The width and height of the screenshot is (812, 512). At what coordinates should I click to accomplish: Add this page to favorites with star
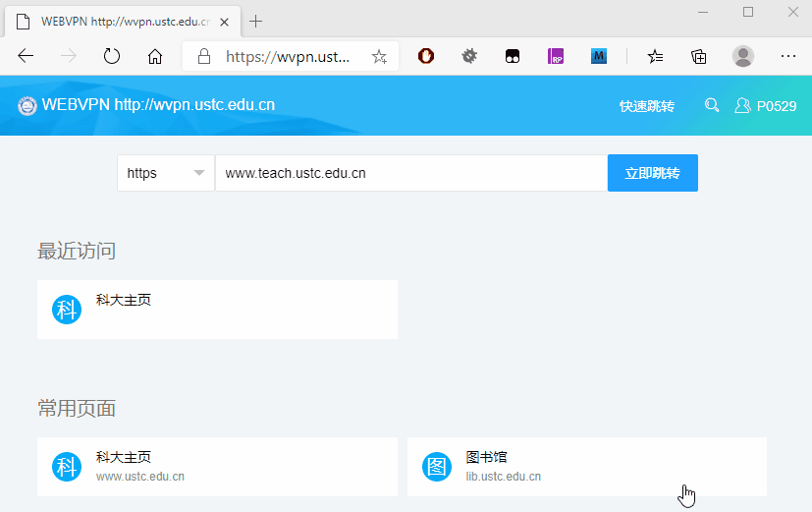(x=379, y=56)
